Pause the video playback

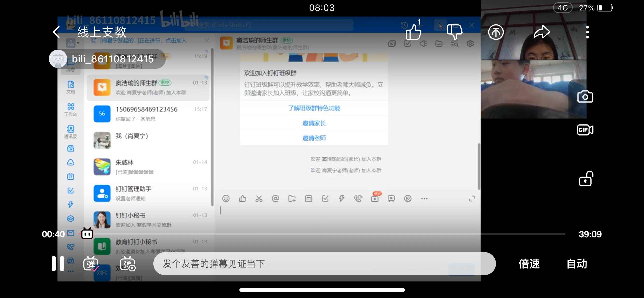tap(58, 264)
